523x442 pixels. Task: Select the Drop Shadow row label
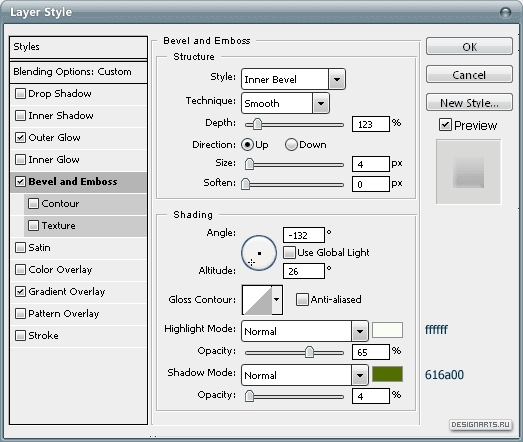coord(60,93)
